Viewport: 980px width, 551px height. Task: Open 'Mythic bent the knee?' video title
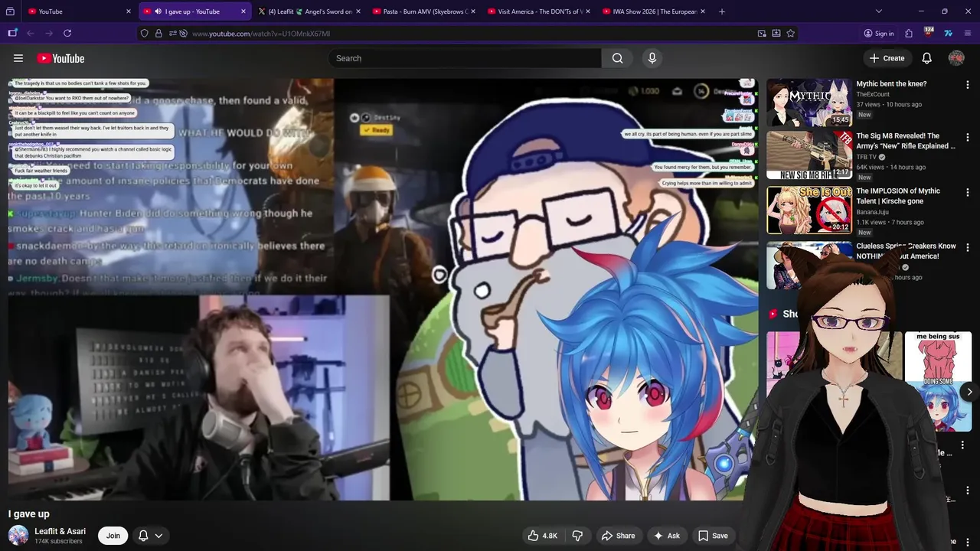[891, 84]
